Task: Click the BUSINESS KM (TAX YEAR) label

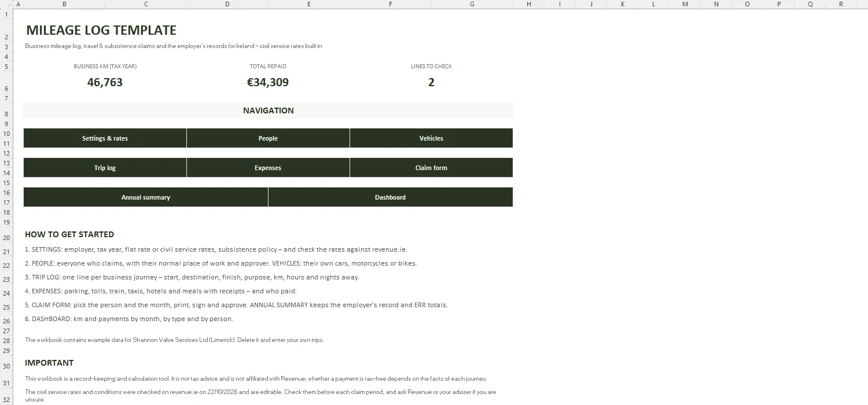Action: (x=105, y=67)
